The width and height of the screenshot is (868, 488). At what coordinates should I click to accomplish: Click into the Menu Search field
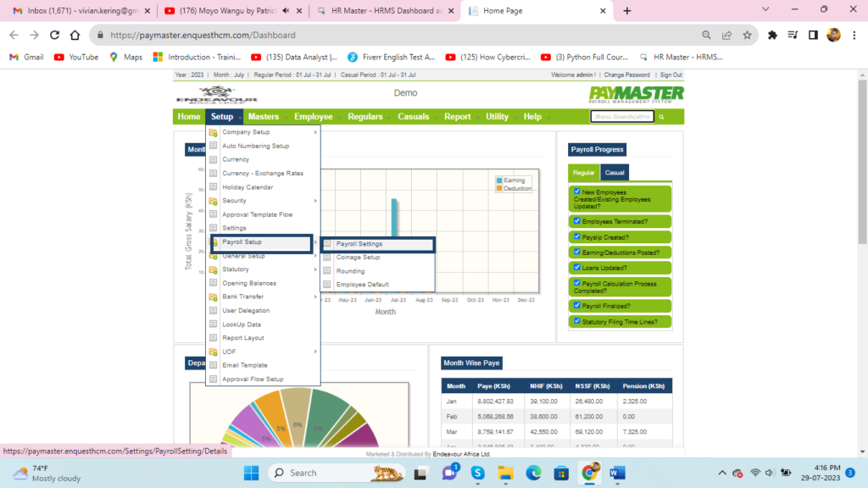tap(621, 117)
